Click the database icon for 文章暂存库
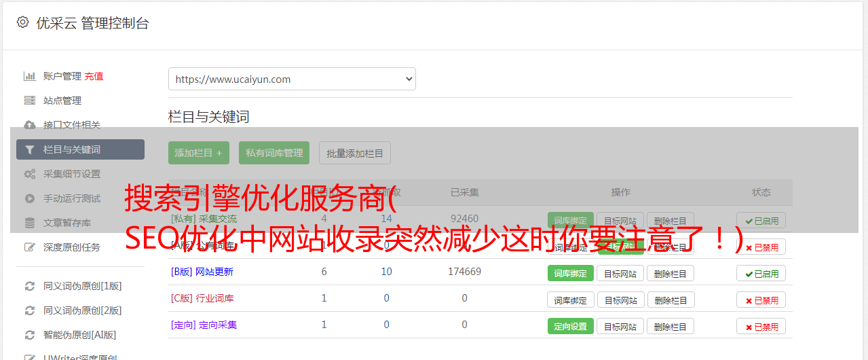Image resolution: width=868 pixels, height=360 pixels. [30, 223]
